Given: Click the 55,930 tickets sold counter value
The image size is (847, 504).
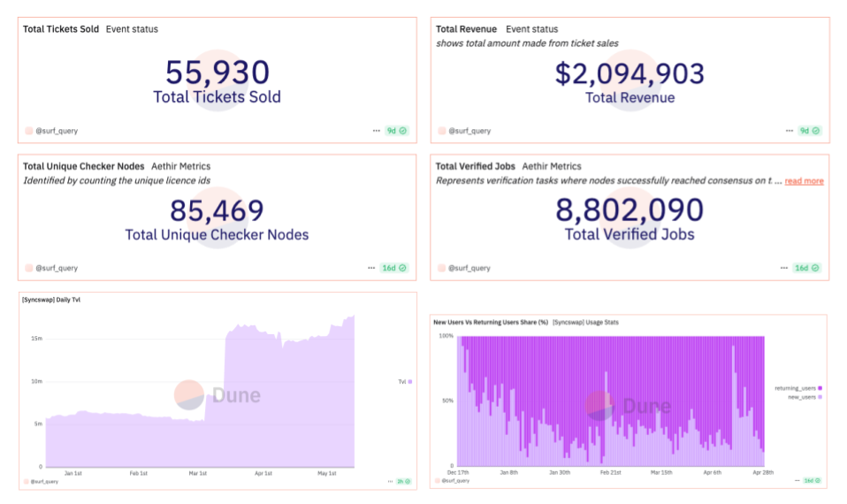Looking at the screenshot, I should pyautogui.click(x=217, y=73).
